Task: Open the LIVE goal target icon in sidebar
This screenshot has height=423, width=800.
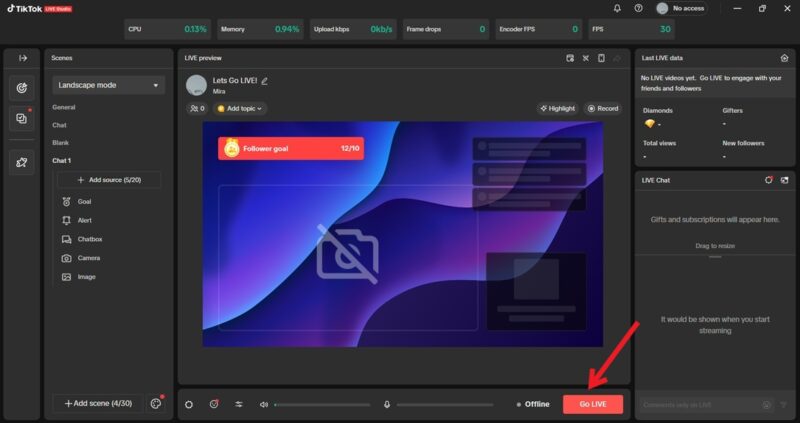Action: (x=21, y=88)
